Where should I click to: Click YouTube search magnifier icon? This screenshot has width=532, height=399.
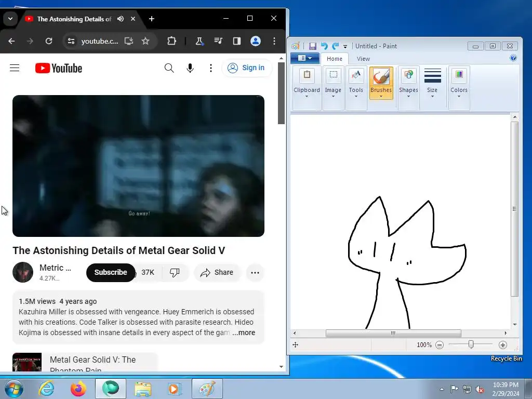point(169,68)
